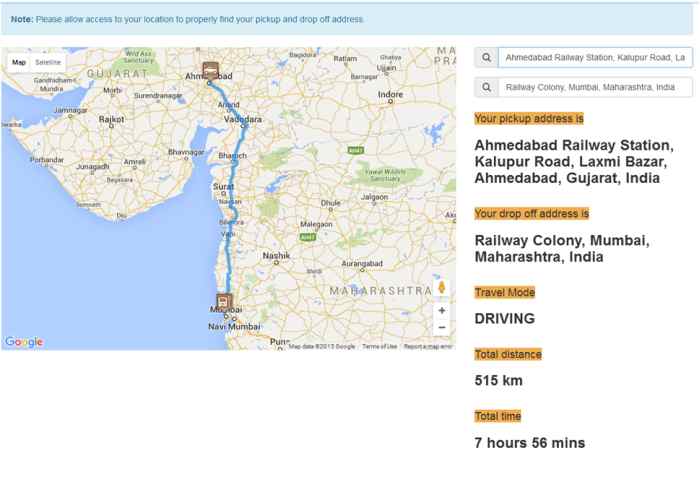Click the Rajkot city label on the map
Image resolution: width=700 pixels, height=482 pixels.
coord(112,118)
